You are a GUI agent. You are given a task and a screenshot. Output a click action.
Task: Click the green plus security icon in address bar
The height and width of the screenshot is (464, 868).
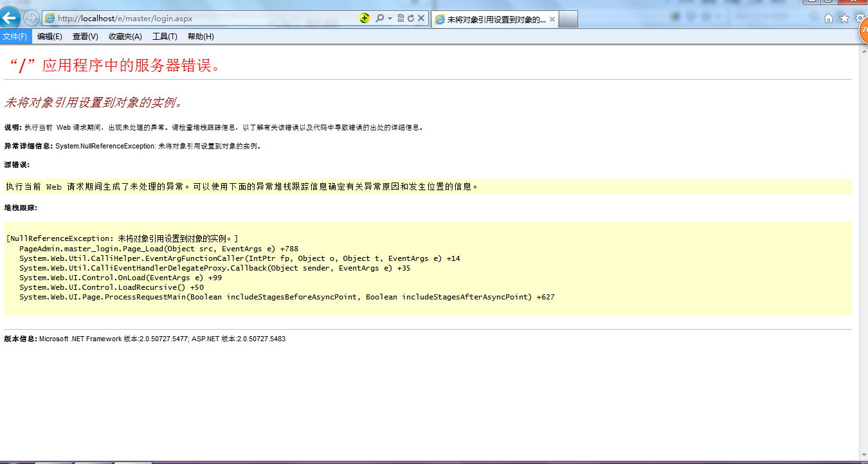click(365, 19)
